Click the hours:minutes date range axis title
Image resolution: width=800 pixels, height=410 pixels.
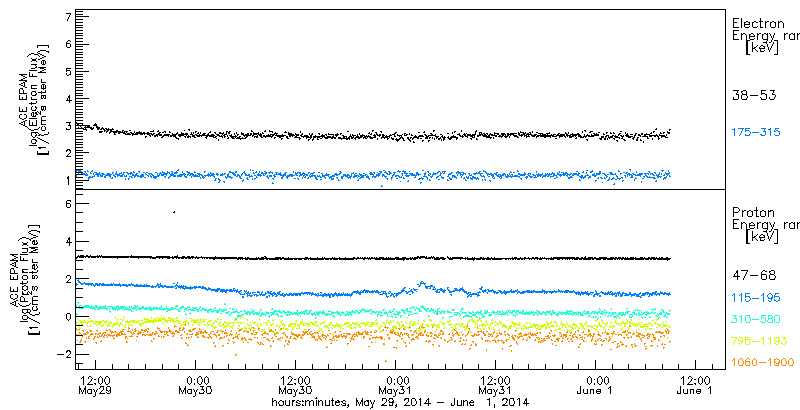tap(399, 402)
